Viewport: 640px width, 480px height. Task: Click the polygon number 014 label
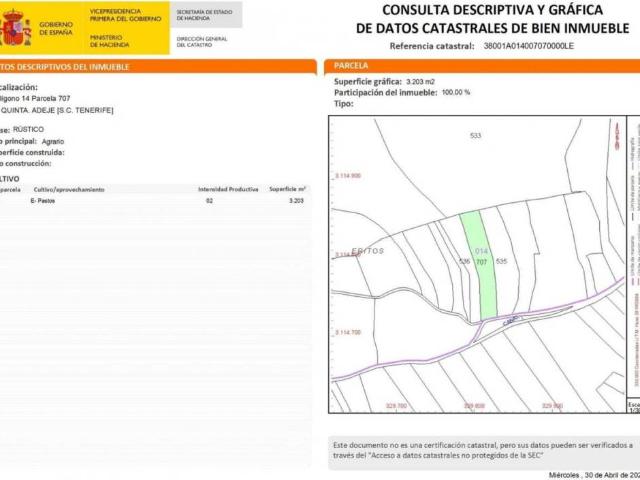click(482, 251)
